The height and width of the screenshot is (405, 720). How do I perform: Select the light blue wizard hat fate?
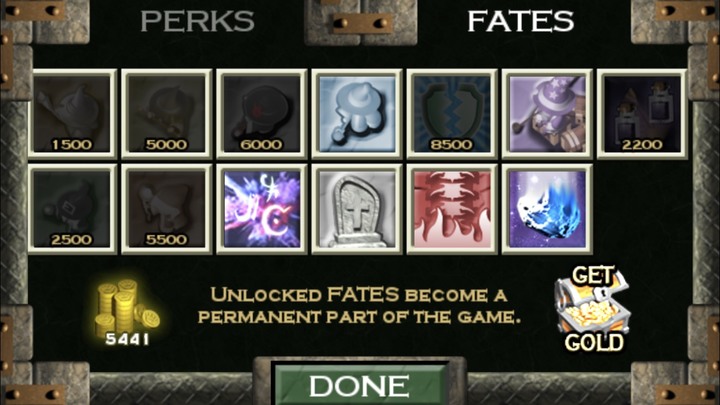pyautogui.click(x=357, y=113)
